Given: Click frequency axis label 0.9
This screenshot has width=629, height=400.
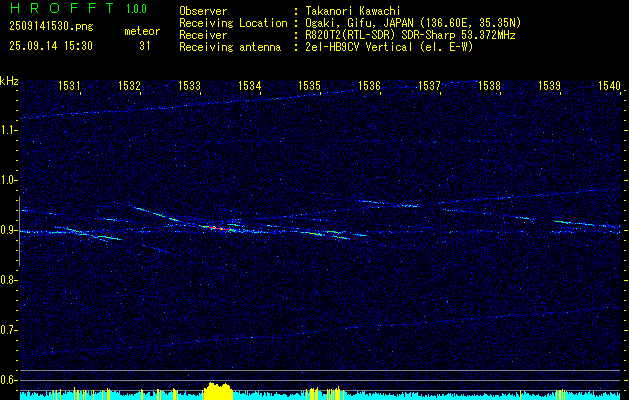Looking at the screenshot, I should click(x=8, y=230).
